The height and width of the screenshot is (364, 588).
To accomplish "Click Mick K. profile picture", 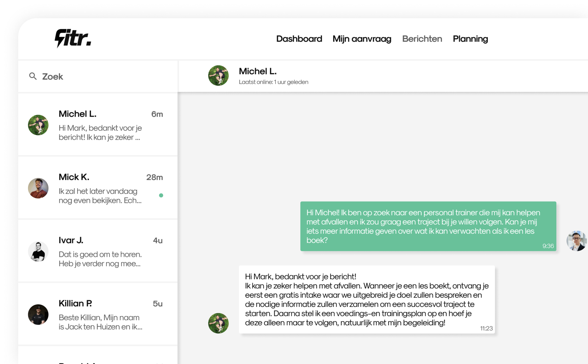I will (38, 188).
